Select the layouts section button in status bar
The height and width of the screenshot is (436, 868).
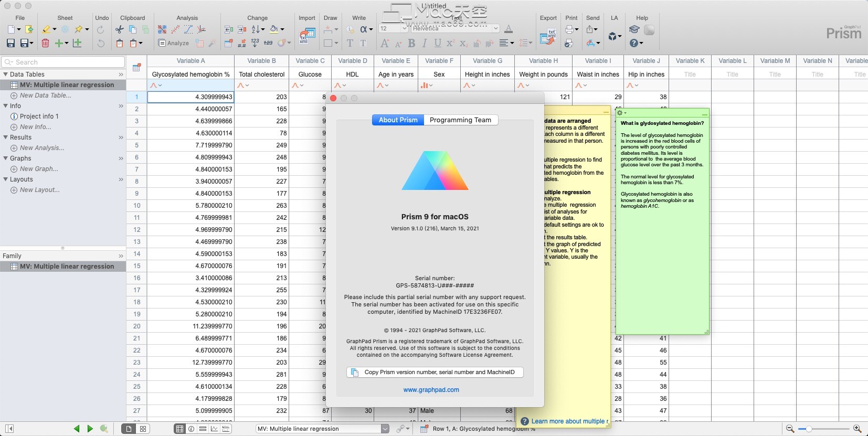click(x=226, y=429)
